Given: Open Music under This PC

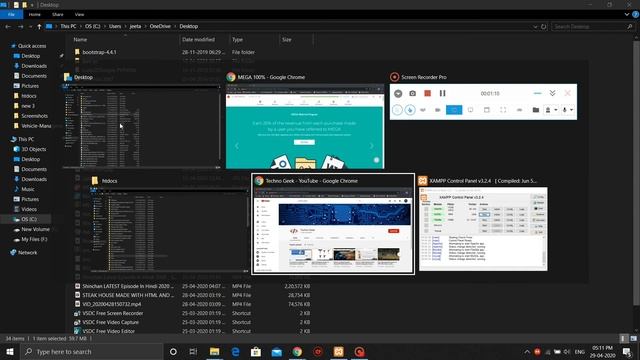Looking at the screenshot, I should click(28, 189).
